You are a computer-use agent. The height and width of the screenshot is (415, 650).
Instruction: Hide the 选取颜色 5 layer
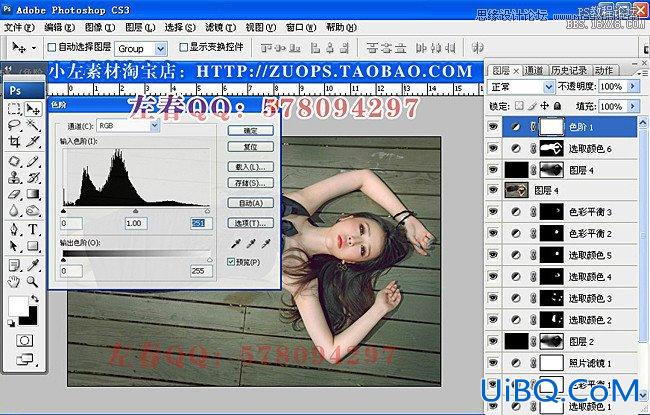(493, 255)
